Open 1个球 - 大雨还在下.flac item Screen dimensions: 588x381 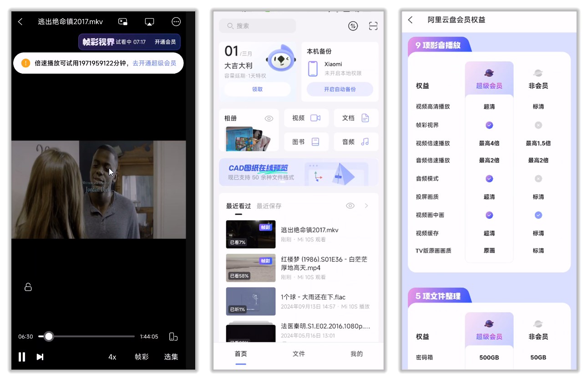point(299,301)
